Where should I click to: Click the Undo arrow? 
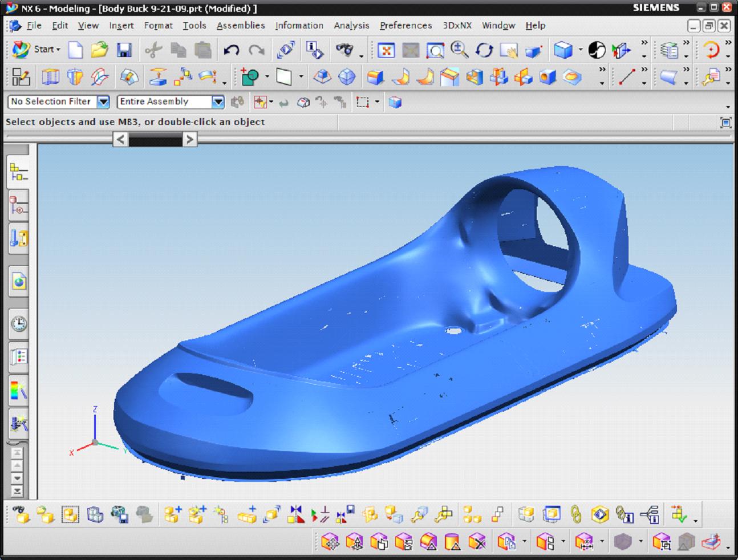click(231, 50)
